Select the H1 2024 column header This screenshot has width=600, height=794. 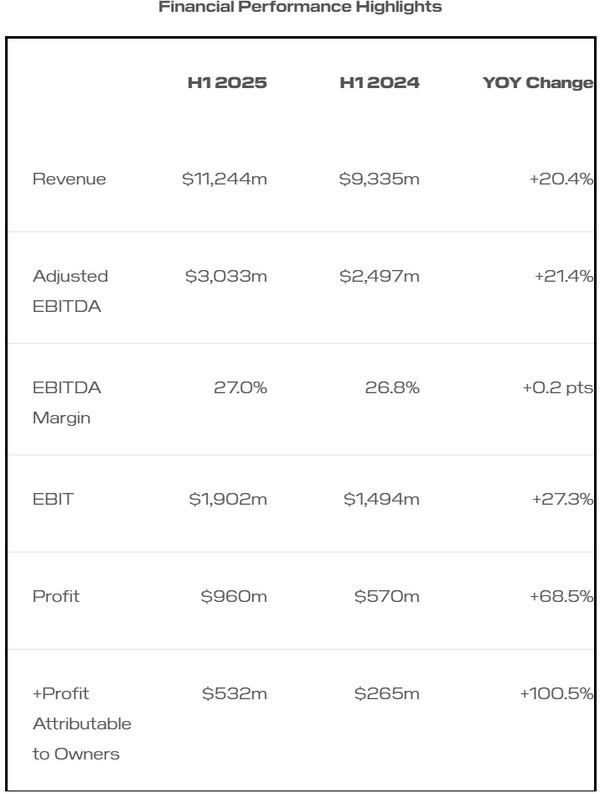pyautogui.click(x=379, y=83)
